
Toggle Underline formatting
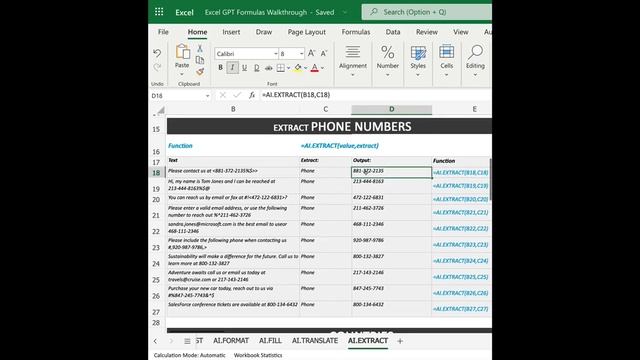[x=244, y=68]
